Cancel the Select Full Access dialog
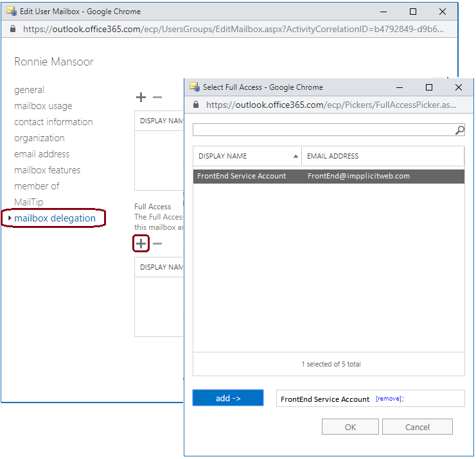The width and height of the screenshot is (476, 459). [417, 427]
